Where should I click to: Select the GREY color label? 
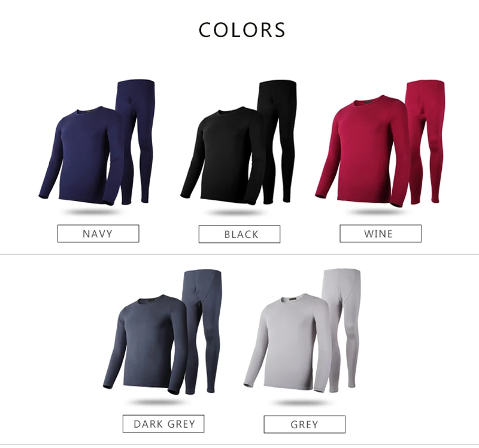click(305, 425)
